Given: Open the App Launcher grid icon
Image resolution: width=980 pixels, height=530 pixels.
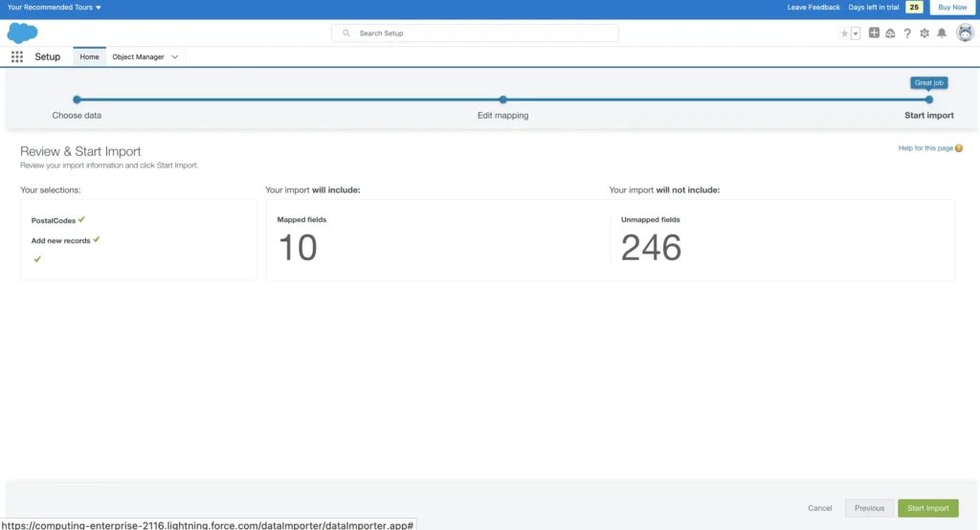Looking at the screenshot, I should (17, 56).
